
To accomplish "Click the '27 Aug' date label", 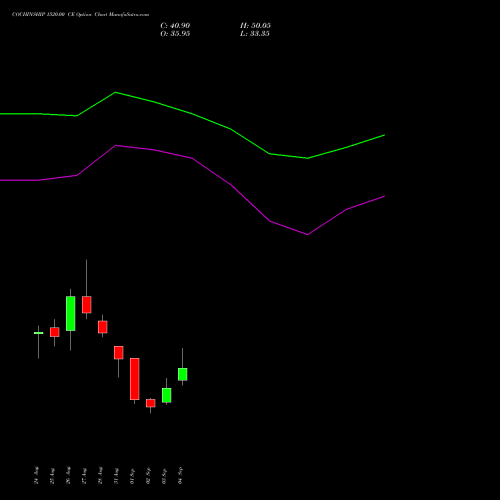I will pos(84,476).
